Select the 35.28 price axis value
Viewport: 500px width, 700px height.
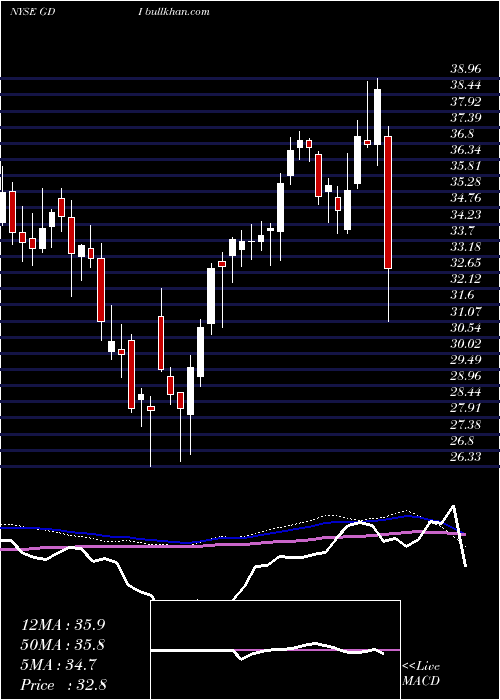pos(466,182)
